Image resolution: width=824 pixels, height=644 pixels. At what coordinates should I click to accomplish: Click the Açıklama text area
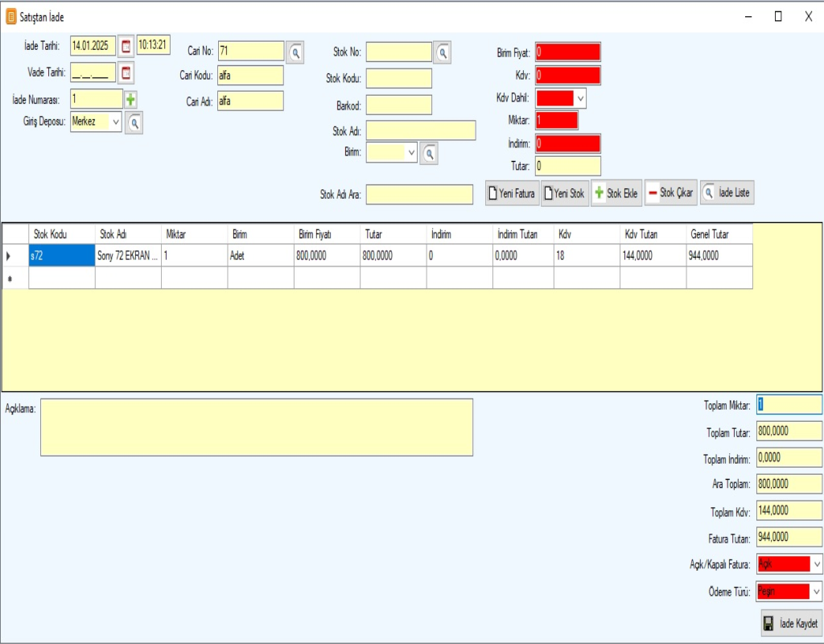coord(256,427)
